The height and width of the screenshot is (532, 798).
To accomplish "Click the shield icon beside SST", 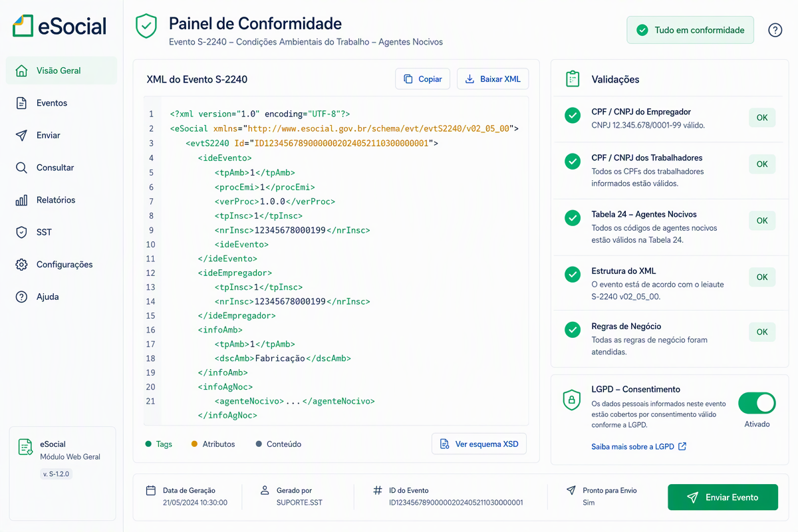I will tap(21, 232).
